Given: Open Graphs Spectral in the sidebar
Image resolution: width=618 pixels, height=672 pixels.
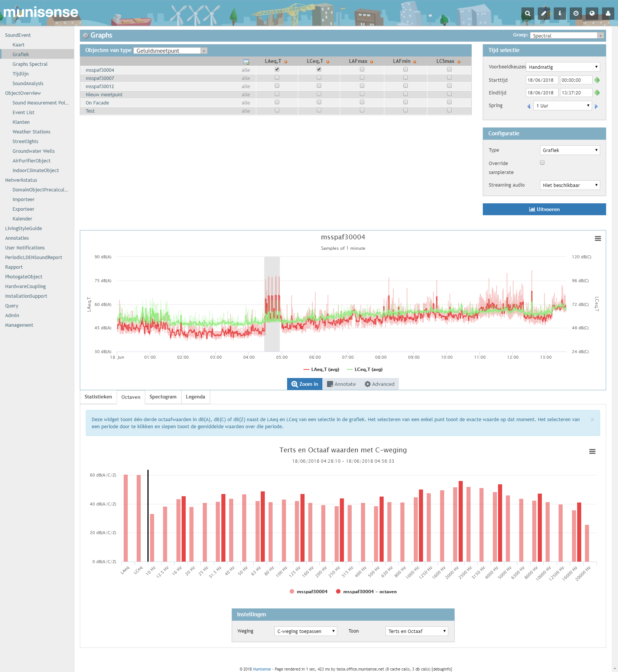Looking at the screenshot, I should click(30, 64).
